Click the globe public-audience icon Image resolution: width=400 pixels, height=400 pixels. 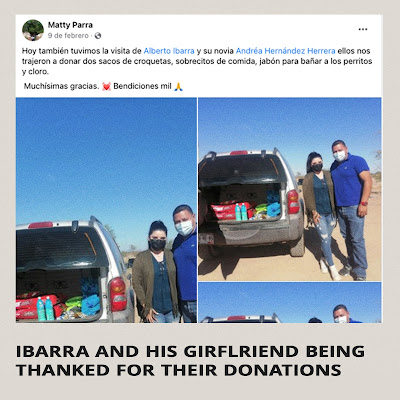(x=98, y=36)
